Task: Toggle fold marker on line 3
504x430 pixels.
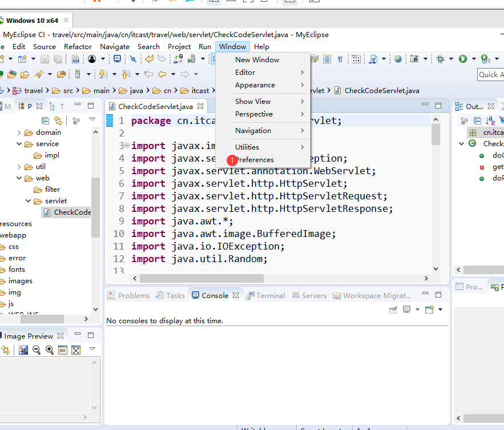Action: pyautogui.click(x=127, y=146)
